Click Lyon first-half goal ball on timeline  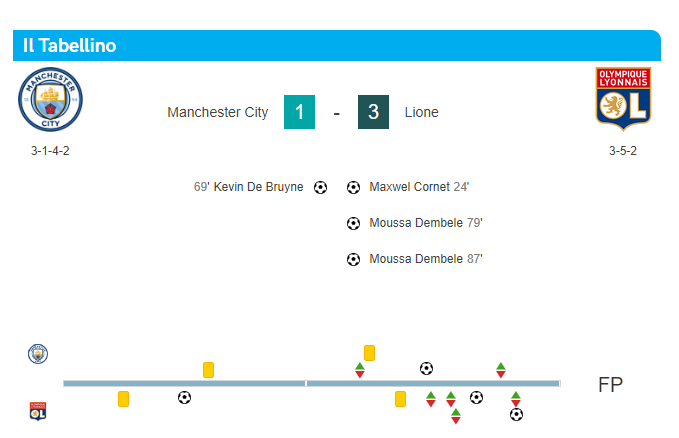click(184, 398)
